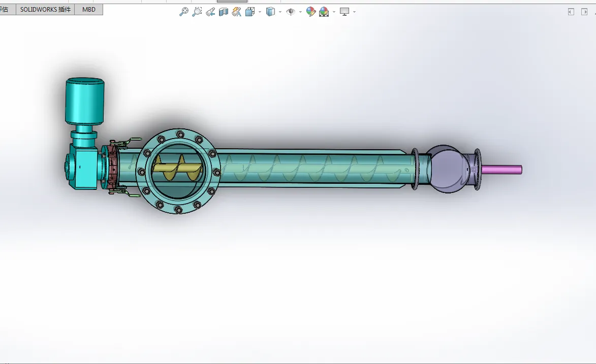Toggle Hide/Show Items eye icon
596x364 pixels.
click(291, 12)
